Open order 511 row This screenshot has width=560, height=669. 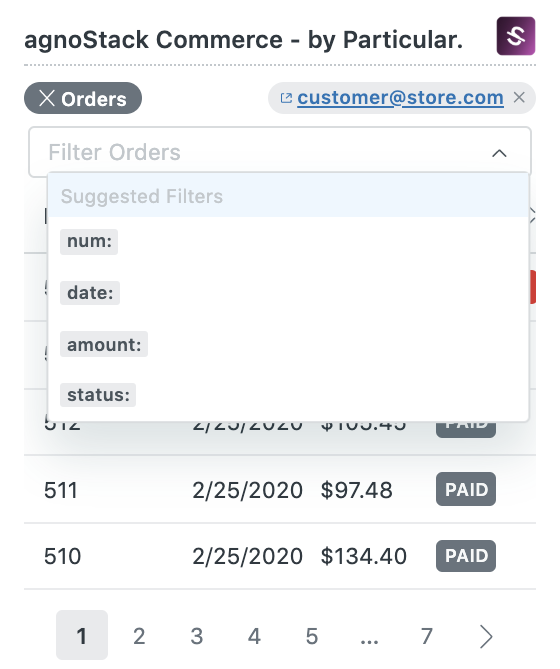coord(280,489)
